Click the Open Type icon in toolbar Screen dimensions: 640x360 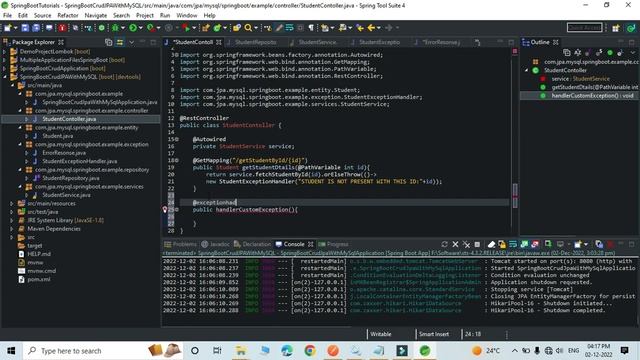(x=236, y=28)
